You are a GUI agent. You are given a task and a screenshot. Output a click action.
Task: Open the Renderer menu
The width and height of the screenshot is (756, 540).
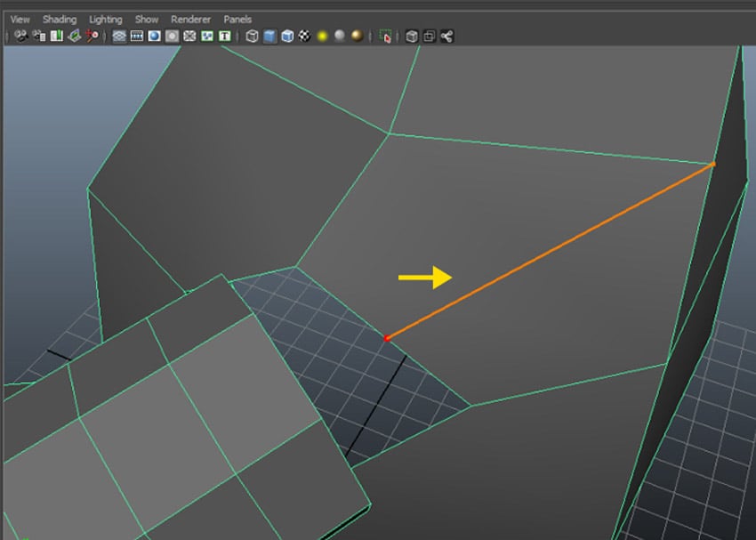pos(190,19)
